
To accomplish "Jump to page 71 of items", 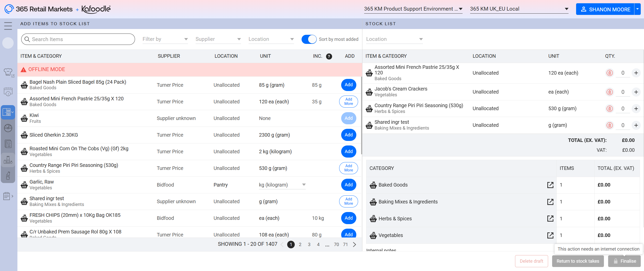I will pyautogui.click(x=345, y=245).
